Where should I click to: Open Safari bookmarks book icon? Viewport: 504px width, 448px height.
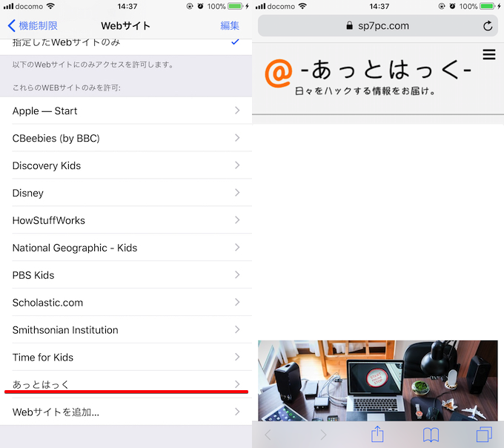pyautogui.click(x=431, y=435)
